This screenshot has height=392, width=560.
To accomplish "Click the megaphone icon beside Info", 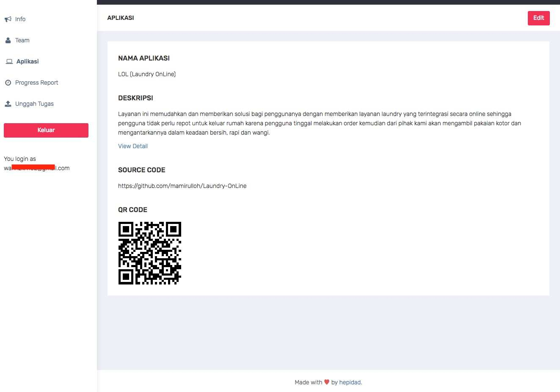I will tap(8, 19).
